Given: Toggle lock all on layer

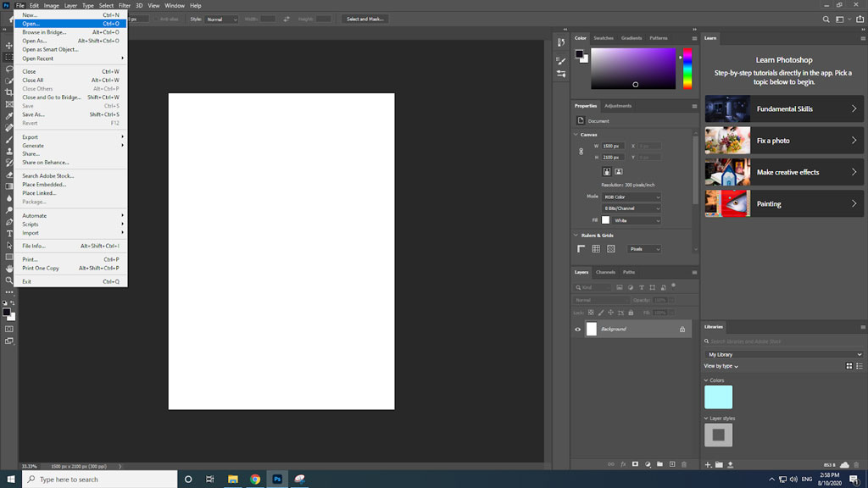Looking at the screenshot, I should coord(631,313).
